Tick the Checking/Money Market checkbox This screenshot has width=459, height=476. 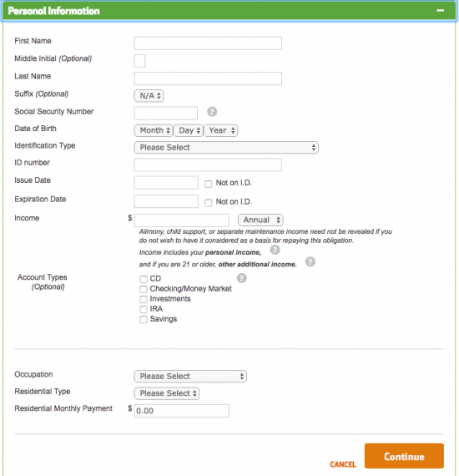point(144,289)
